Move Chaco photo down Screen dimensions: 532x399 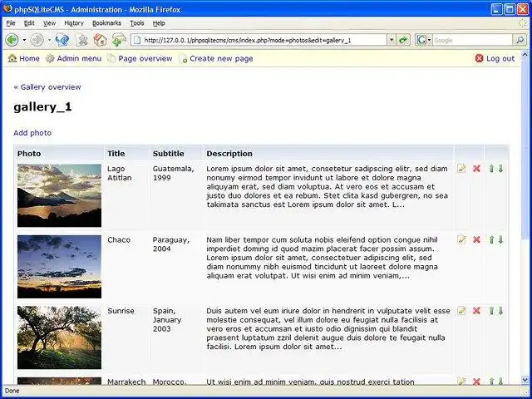pos(500,239)
